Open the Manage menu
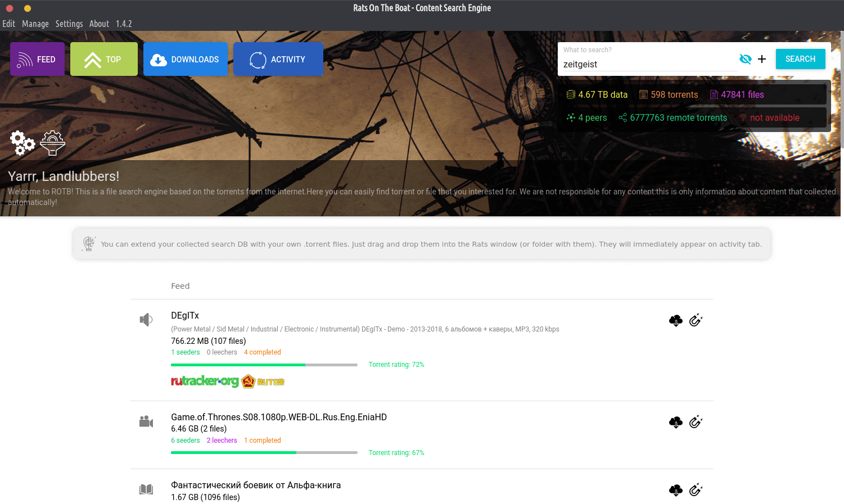Viewport: 844px width, 504px height. [35, 24]
